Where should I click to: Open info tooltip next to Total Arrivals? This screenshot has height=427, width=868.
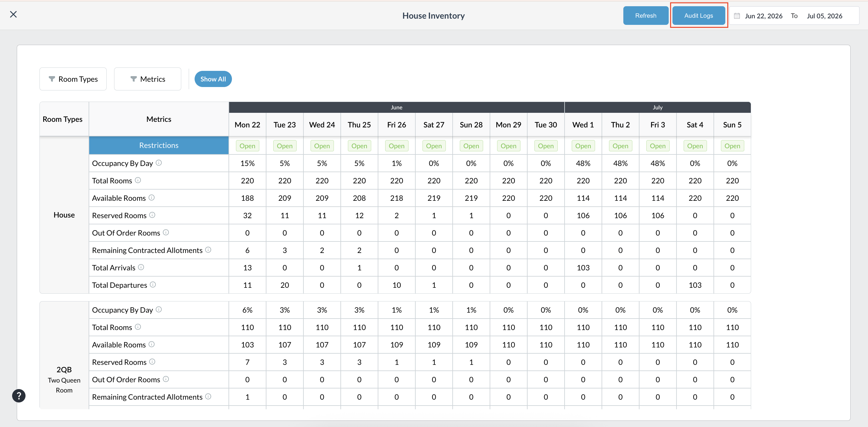tap(141, 267)
